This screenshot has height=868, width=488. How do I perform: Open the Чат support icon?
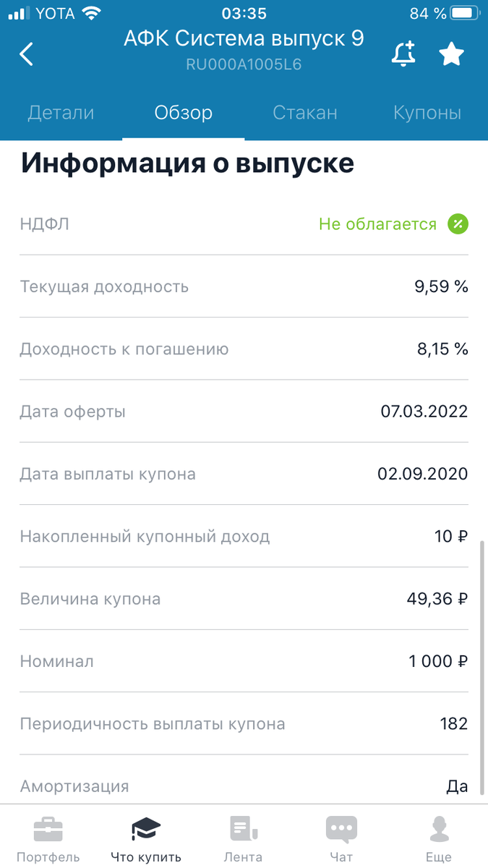(341, 828)
